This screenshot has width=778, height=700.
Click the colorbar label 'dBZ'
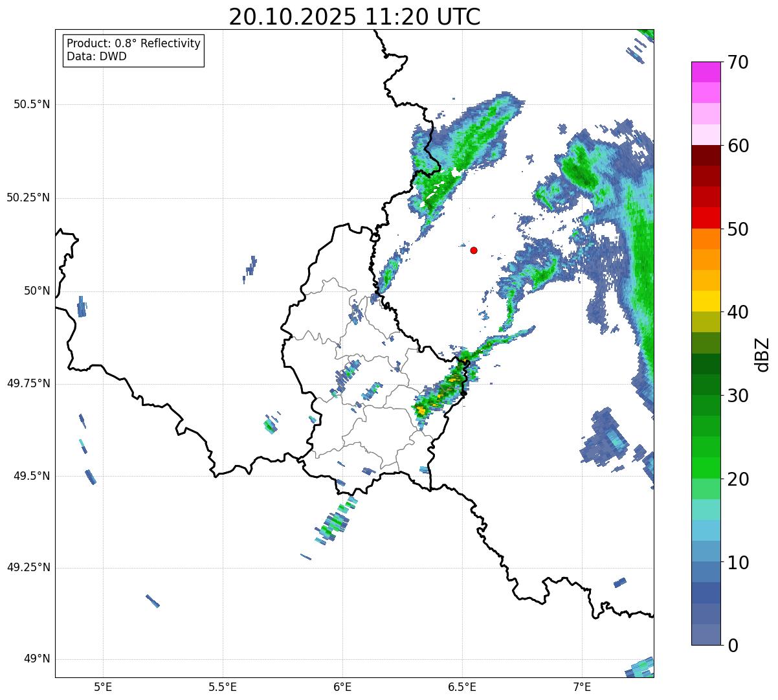point(762,354)
